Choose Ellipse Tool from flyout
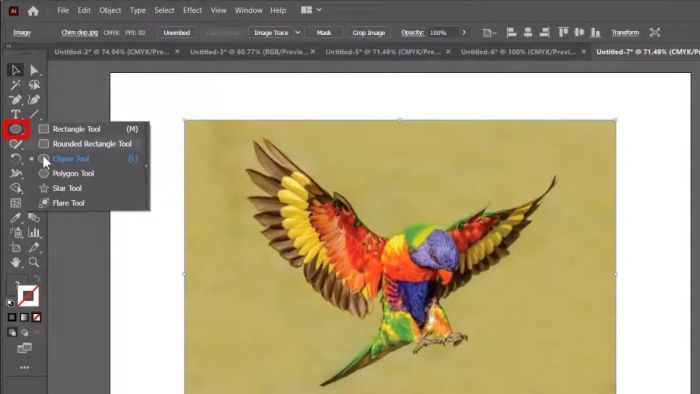 point(88,158)
